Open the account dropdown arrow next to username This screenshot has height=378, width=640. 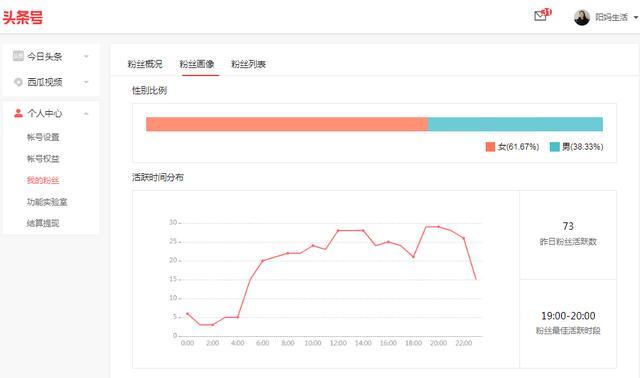[636, 18]
